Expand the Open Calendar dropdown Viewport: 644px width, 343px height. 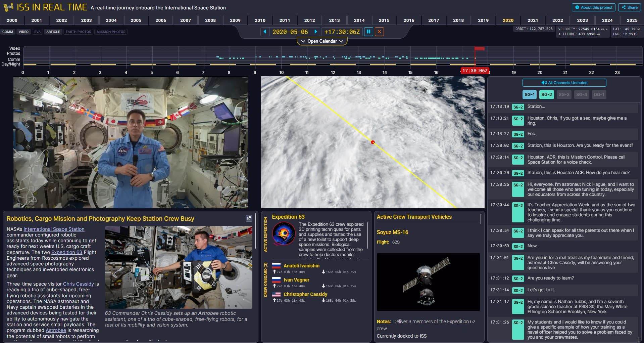[322, 41]
